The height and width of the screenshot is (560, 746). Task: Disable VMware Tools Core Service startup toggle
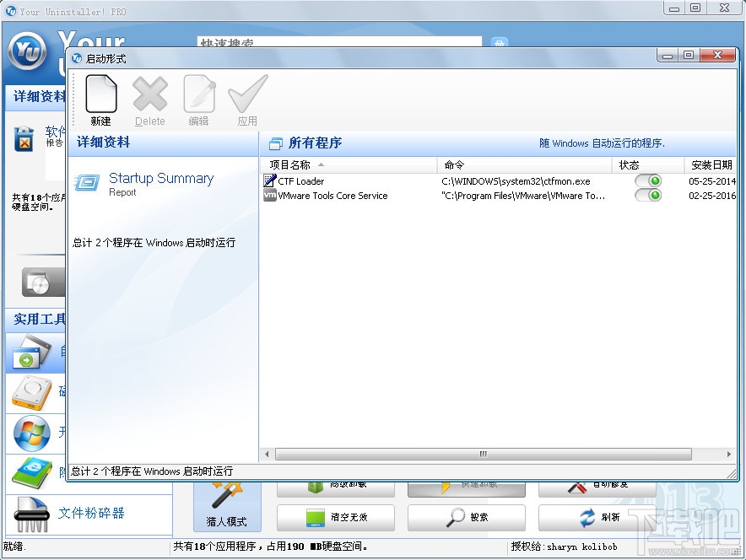pos(647,195)
